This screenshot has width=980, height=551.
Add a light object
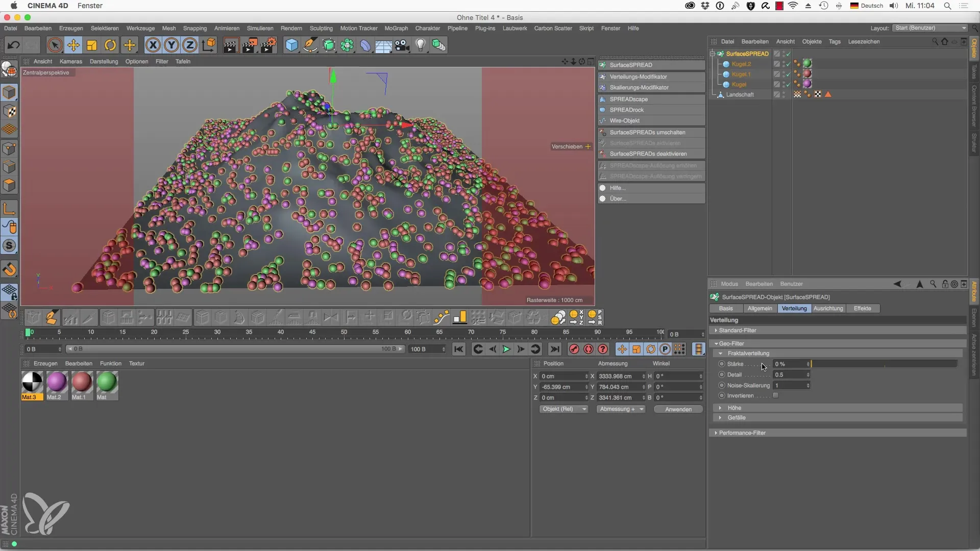(421, 45)
